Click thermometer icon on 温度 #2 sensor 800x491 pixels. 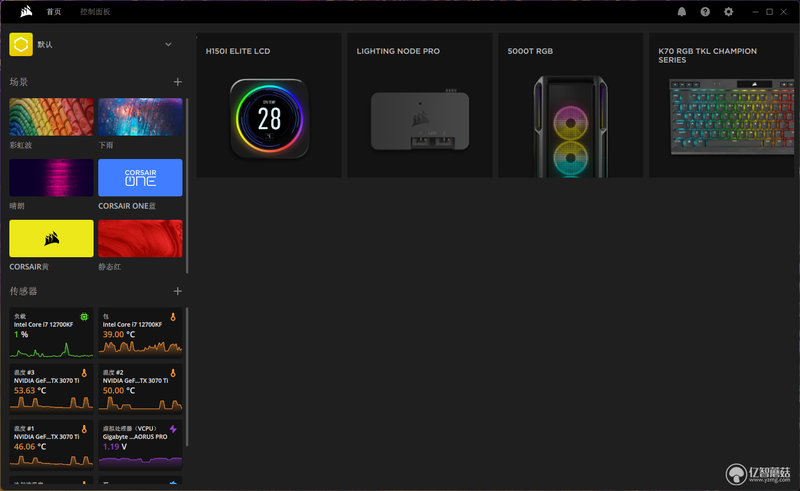pos(173,373)
